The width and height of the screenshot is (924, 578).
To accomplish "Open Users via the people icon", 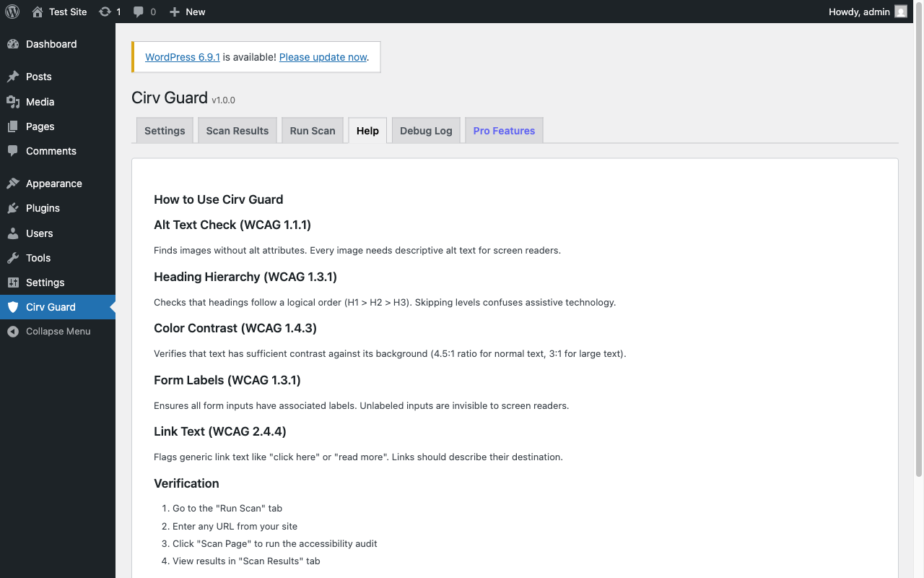I will [14, 233].
